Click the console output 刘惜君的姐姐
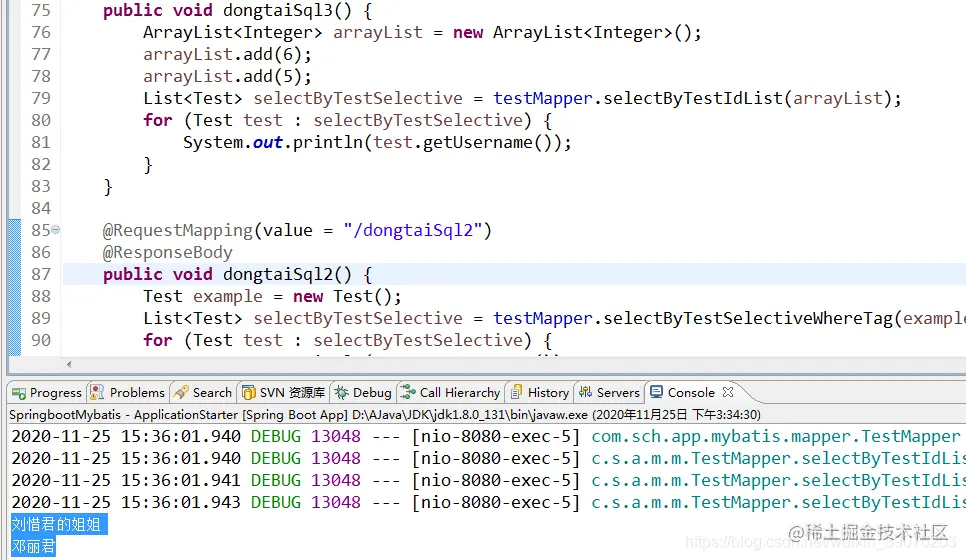 point(56,524)
